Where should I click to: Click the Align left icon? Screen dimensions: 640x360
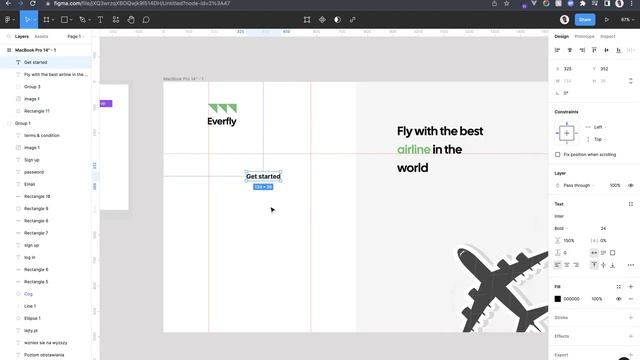557,50
